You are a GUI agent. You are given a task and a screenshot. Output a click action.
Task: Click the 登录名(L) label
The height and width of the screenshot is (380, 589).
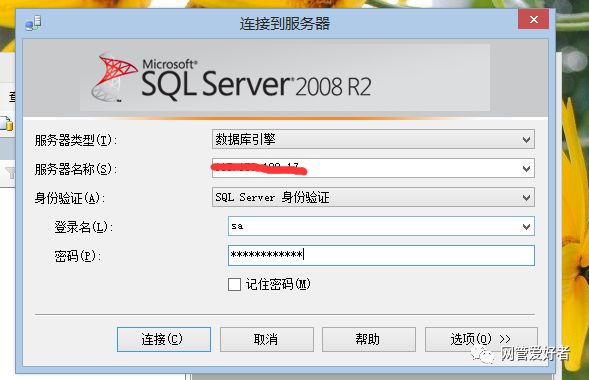[x=84, y=227]
